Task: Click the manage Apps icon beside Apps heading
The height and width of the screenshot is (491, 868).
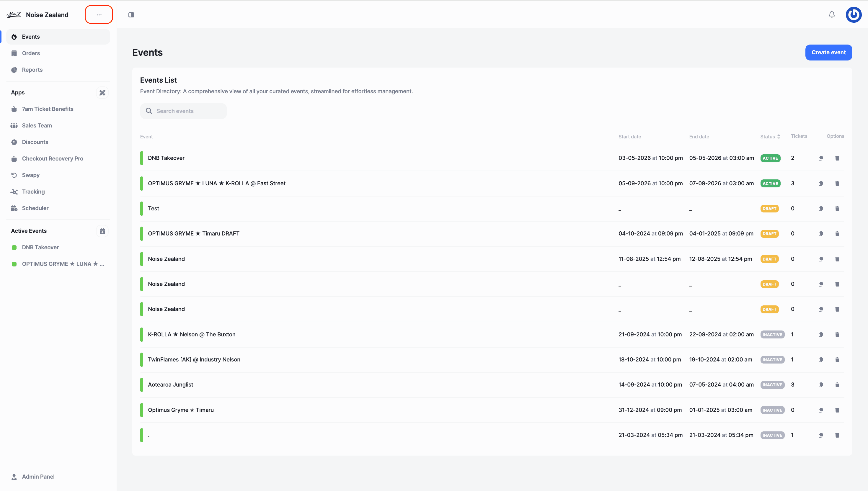Action: click(102, 92)
